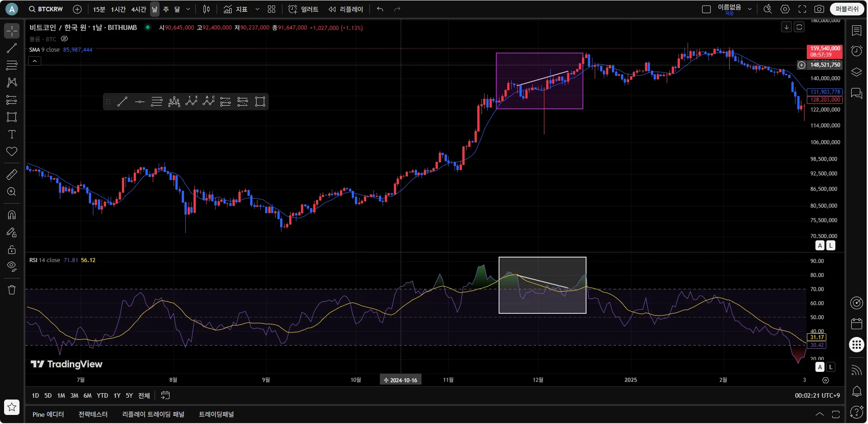Create an alert via 얼러트
This screenshot has width=868, height=424.
304,9
